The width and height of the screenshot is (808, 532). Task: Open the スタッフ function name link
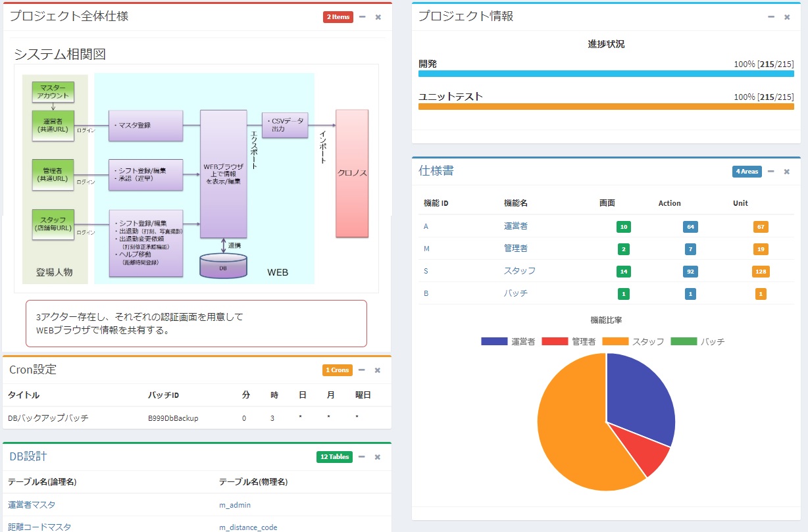519,271
